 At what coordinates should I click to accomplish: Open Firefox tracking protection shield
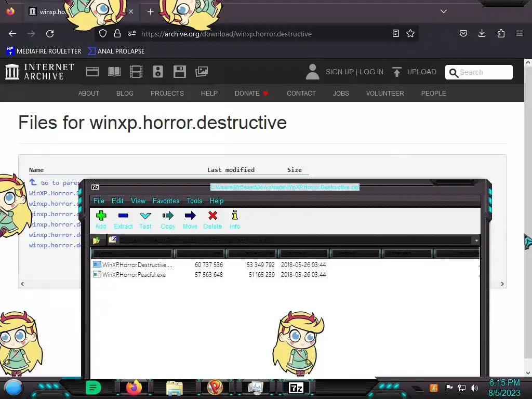click(x=103, y=34)
